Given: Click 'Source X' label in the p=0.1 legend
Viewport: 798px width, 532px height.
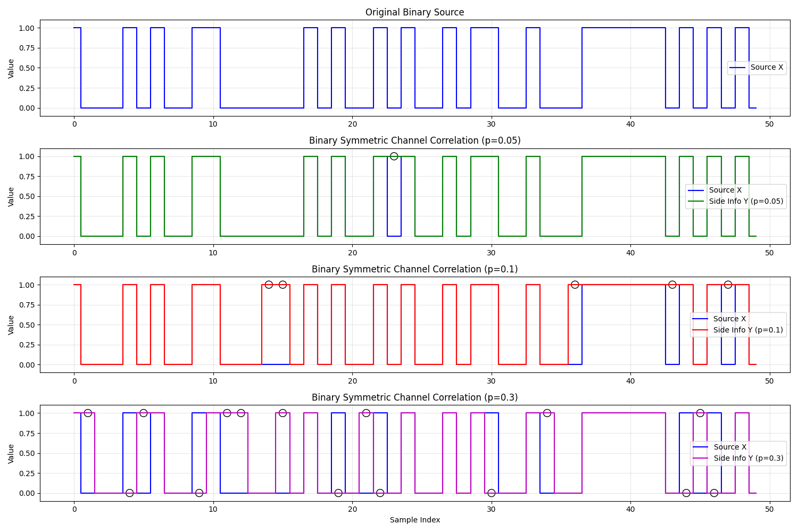Looking at the screenshot, I should coord(729,319).
